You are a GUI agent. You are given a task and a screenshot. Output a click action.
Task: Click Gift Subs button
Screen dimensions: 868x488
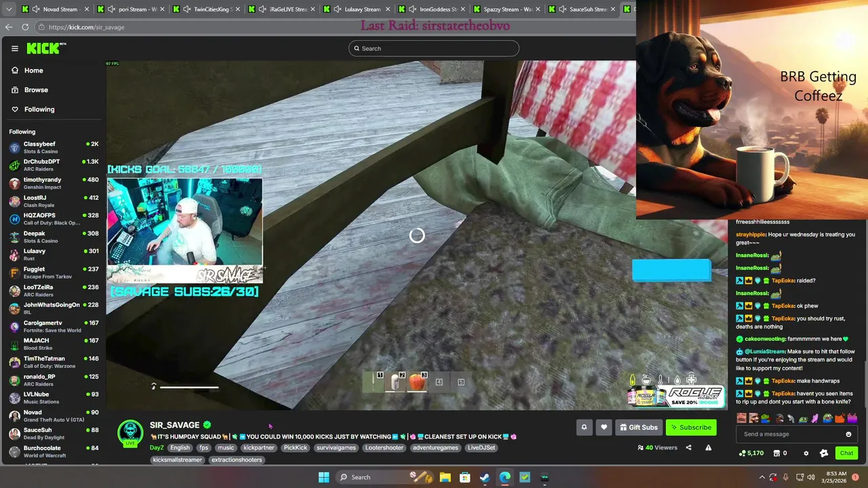[x=639, y=427]
